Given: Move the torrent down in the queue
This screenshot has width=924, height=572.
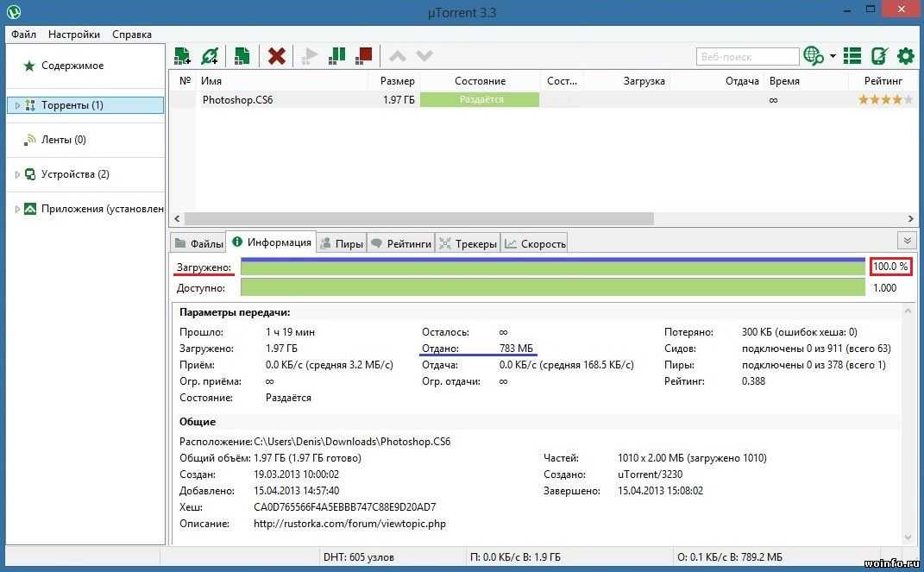Looking at the screenshot, I should click(x=424, y=56).
